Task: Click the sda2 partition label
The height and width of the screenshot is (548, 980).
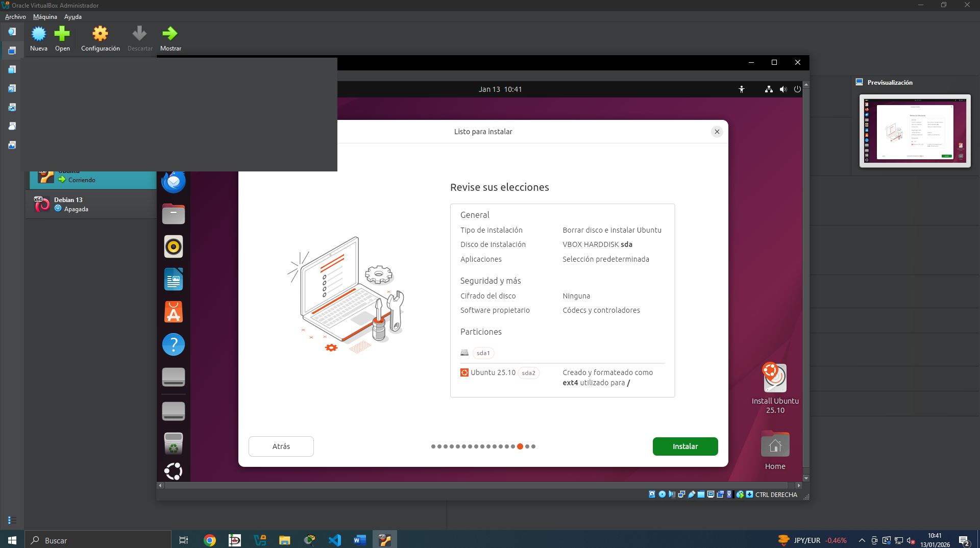Action: [528, 373]
